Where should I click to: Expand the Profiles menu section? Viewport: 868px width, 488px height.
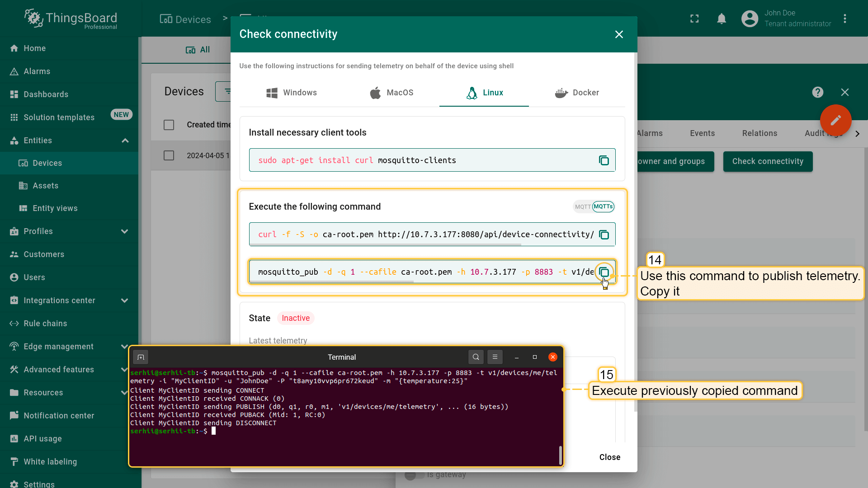125,231
